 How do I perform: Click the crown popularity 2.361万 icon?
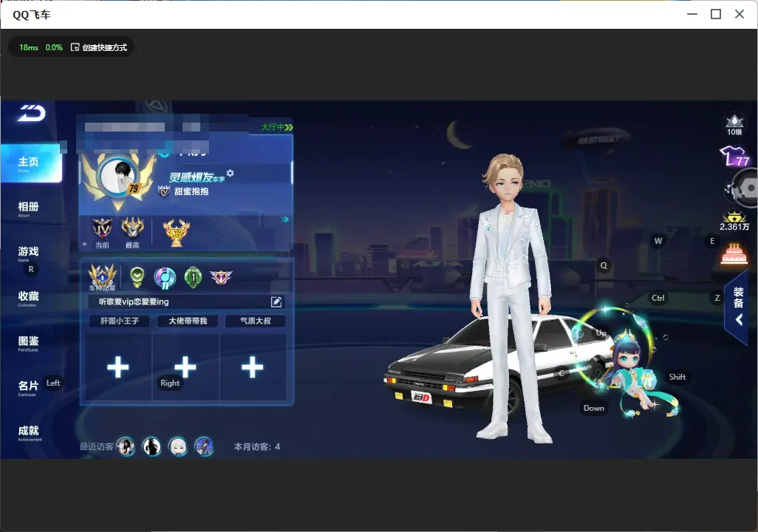(x=734, y=221)
